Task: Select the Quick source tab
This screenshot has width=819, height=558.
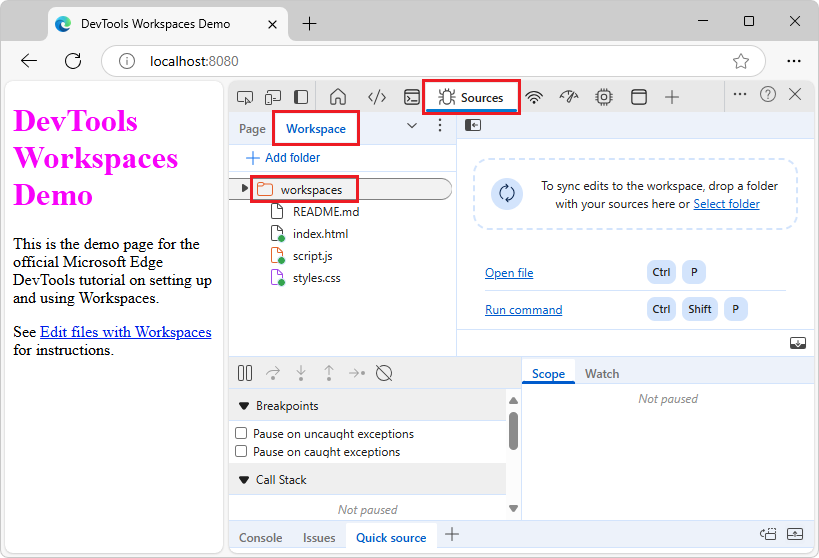Action: (x=391, y=538)
